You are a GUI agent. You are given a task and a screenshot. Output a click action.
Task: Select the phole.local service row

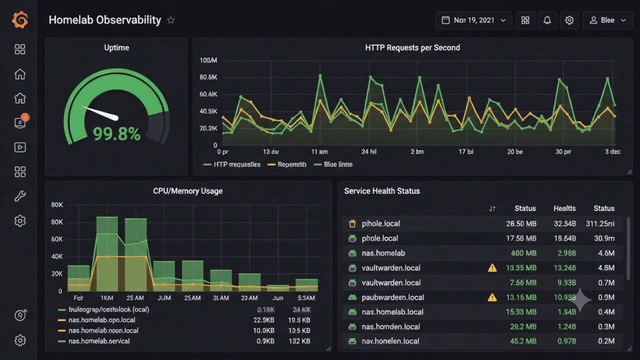click(483, 238)
